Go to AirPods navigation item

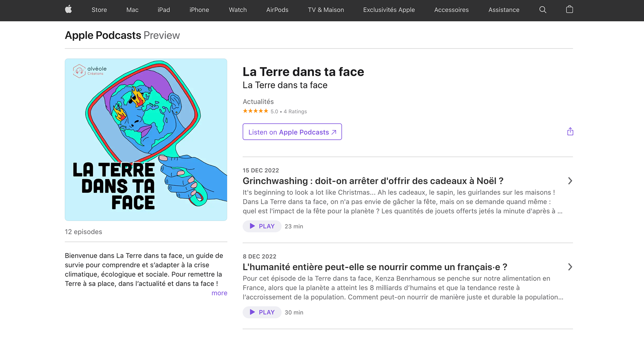pyautogui.click(x=277, y=10)
